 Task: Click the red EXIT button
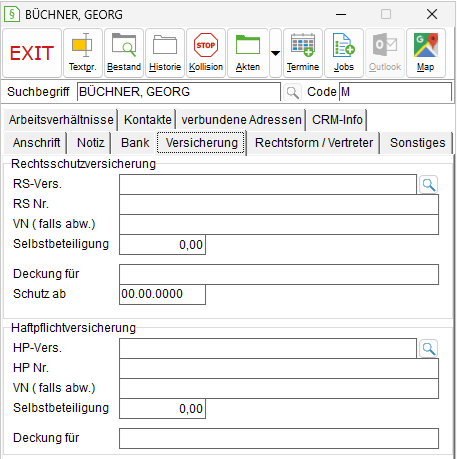[32, 53]
